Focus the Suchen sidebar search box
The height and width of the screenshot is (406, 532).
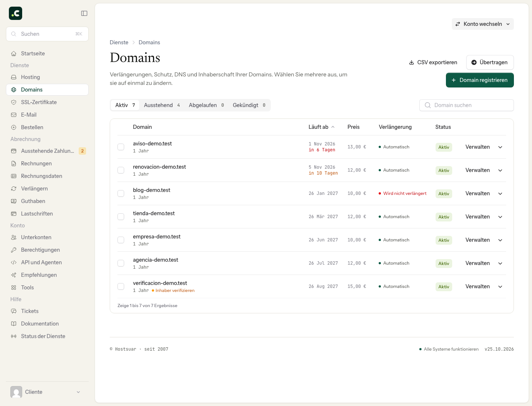point(47,34)
